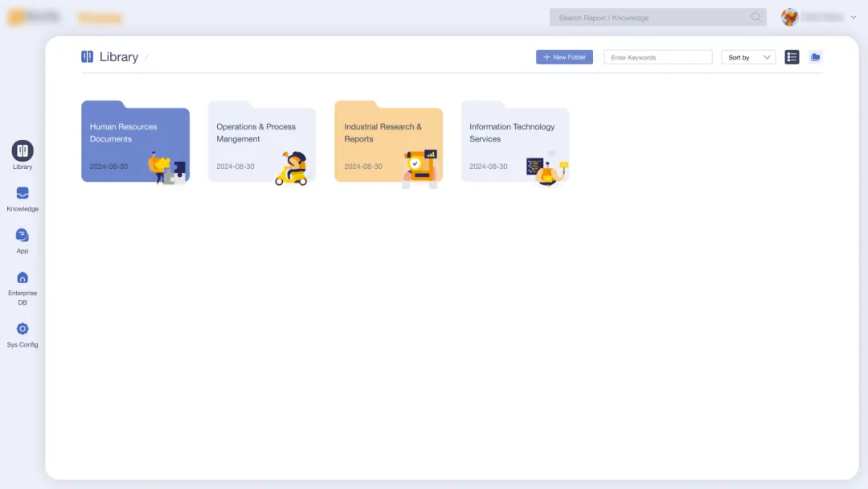Viewport: 868px width, 489px height.
Task: Switch to folder view icon
Action: 816,57
